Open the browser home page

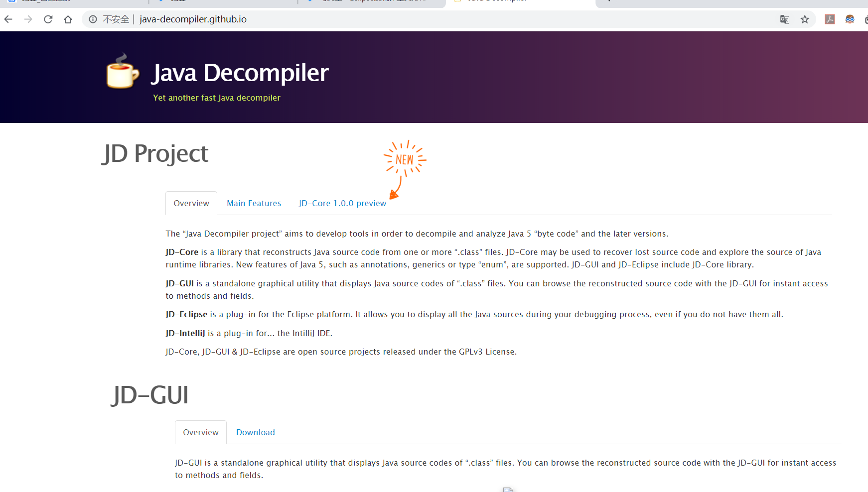pyautogui.click(x=68, y=19)
